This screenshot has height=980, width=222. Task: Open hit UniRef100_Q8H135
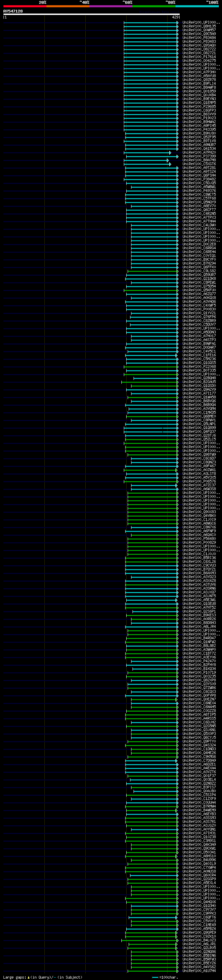(199, 27)
